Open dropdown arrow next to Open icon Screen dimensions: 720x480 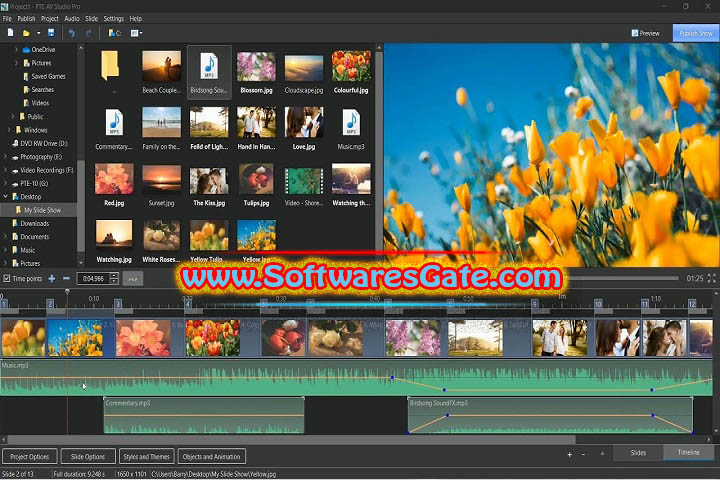pyautogui.click(x=39, y=33)
